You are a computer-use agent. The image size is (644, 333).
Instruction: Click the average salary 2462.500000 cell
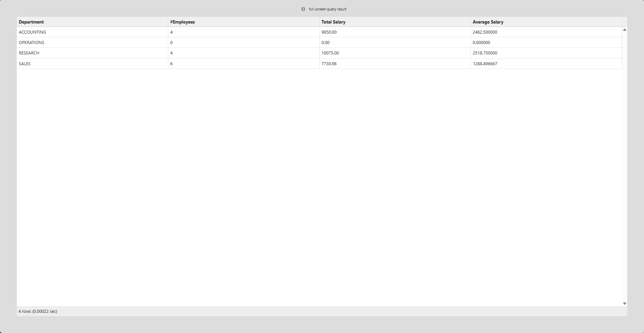coord(485,32)
